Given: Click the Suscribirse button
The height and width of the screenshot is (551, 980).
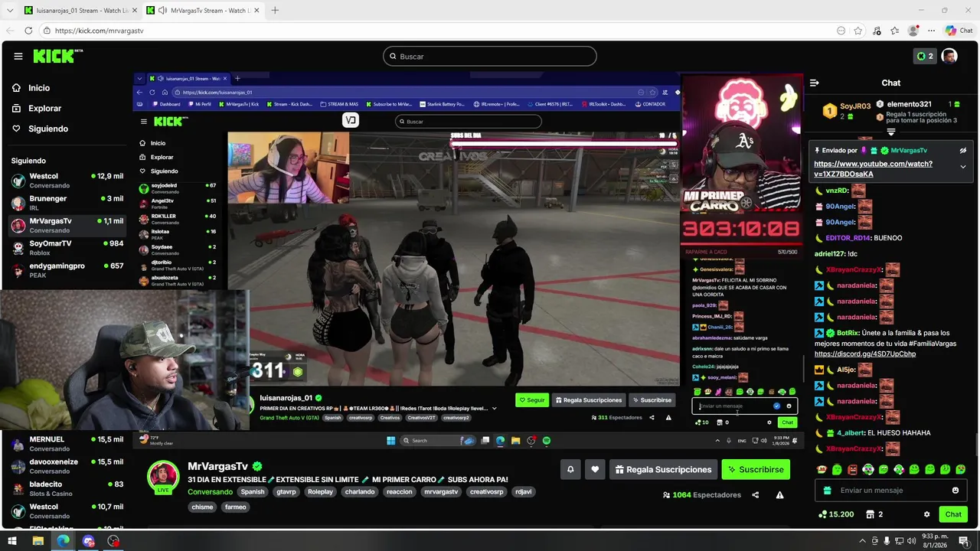Looking at the screenshot, I should tap(756, 469).
